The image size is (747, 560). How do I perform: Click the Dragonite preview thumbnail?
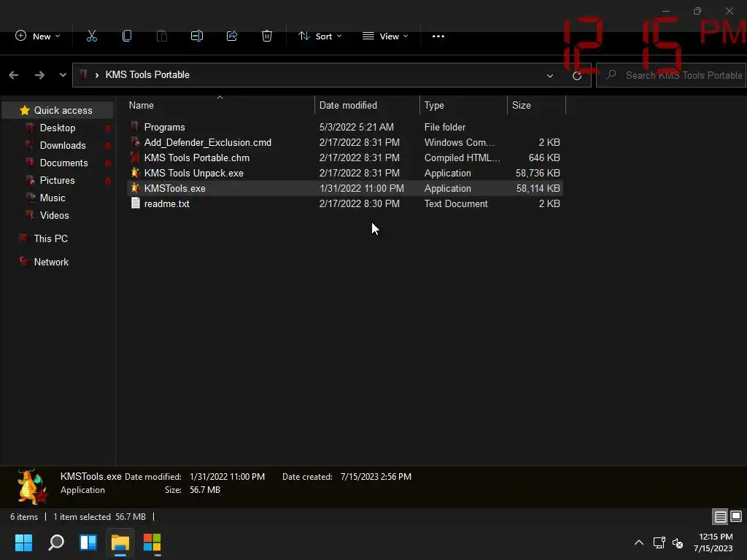32,486
